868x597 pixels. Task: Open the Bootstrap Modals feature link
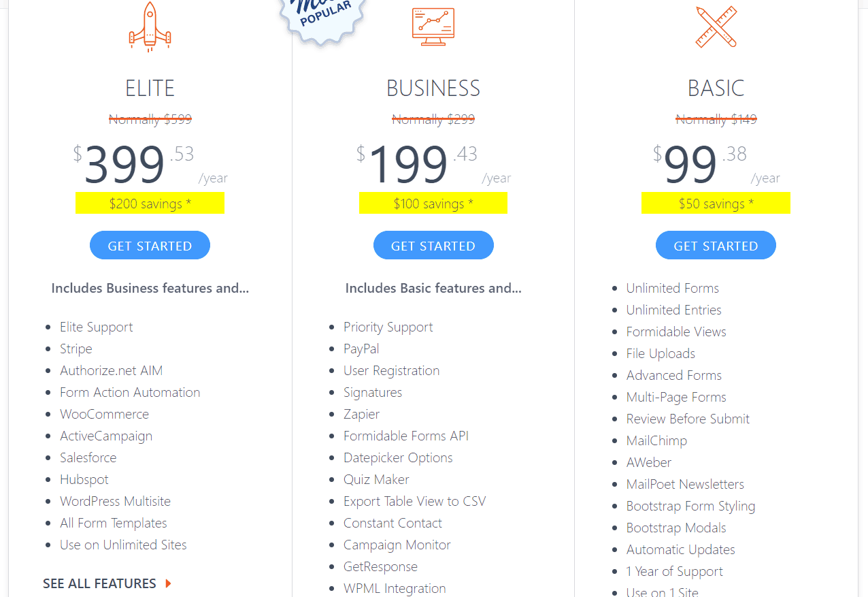pyautogui.click(x=676, y=528)
